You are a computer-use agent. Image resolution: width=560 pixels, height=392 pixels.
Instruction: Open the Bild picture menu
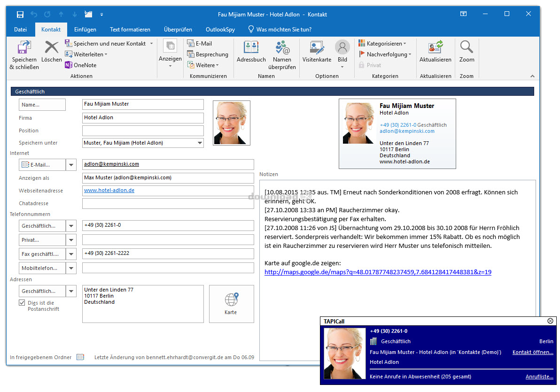[x=342, y=54]
